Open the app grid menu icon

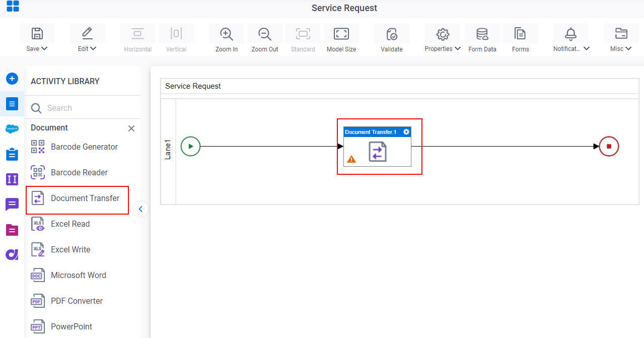[13, 6]
